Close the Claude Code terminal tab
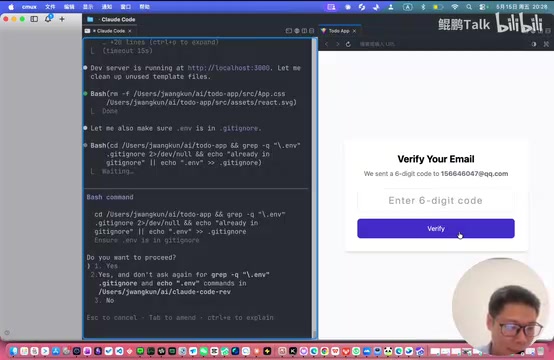 click(130, 31)
